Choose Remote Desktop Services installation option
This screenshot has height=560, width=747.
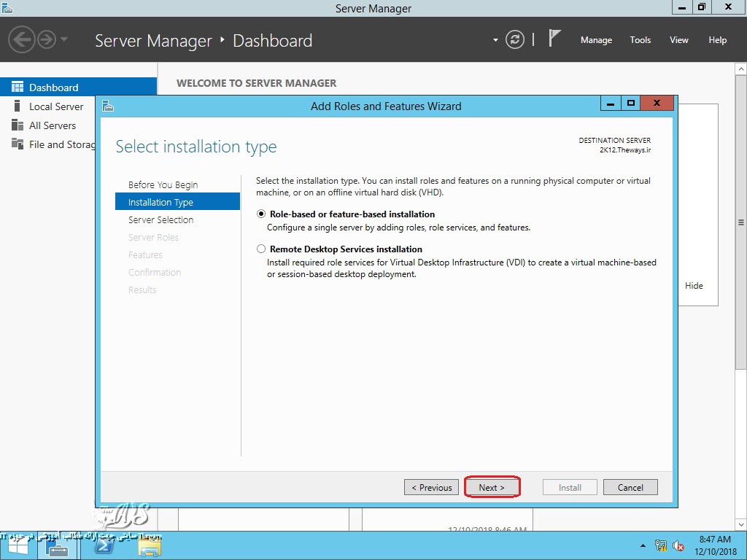[261, 249]
